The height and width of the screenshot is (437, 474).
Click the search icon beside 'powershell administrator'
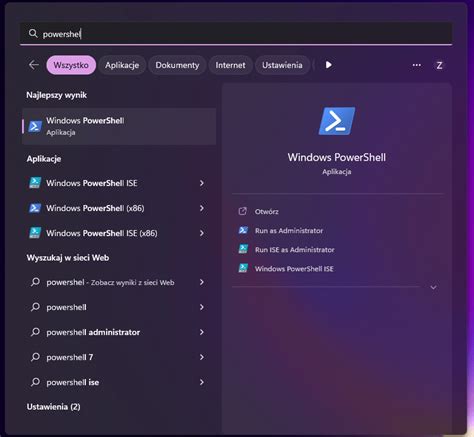coord(35,332)
